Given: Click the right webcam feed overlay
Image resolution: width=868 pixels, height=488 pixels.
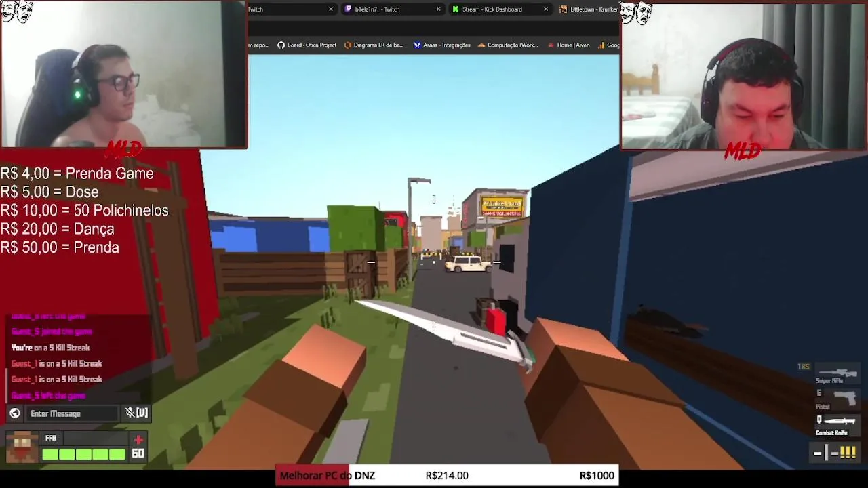Looking at the screenshot, I should [x=744, y=76].
